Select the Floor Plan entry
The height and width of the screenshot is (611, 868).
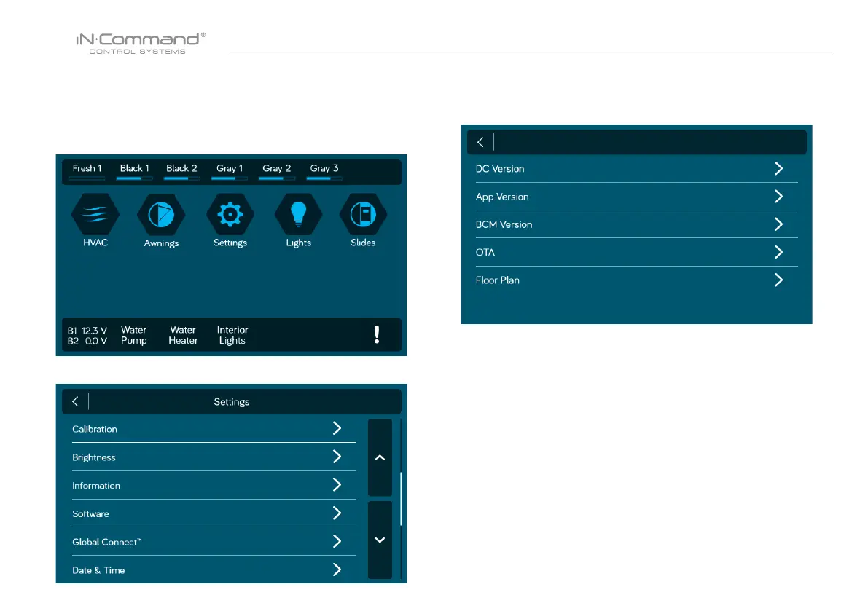tap(637, 280)
